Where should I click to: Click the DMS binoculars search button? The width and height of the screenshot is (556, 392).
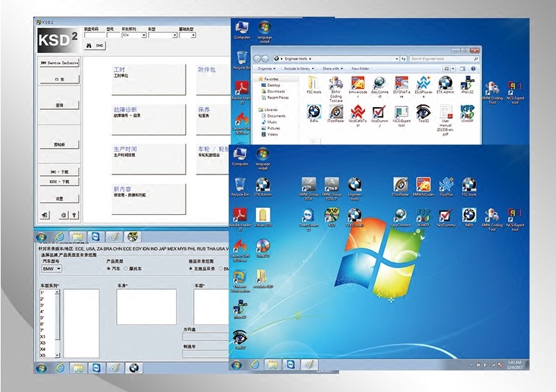[95, 45]
